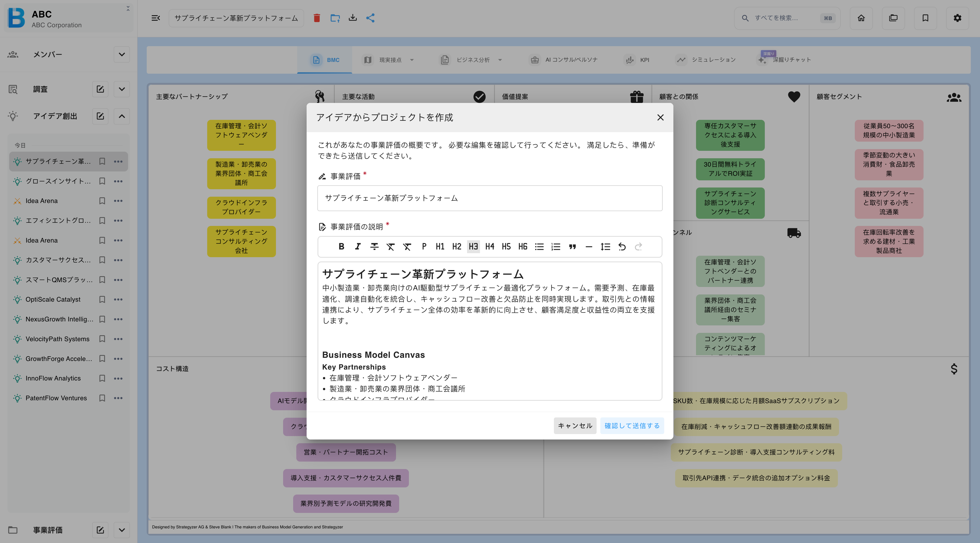
Task: Click the undo icon in editor
Action: click(x=622, y=247)
